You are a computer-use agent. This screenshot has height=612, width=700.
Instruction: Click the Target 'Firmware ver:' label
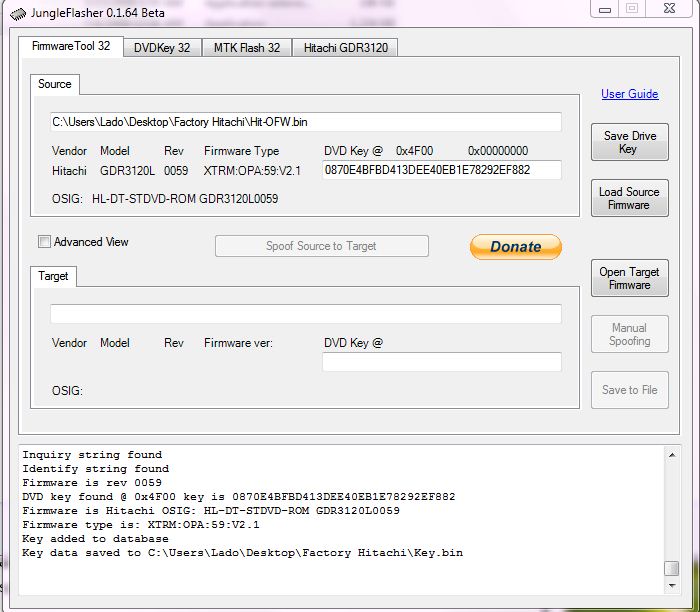[x=238, y=343]
